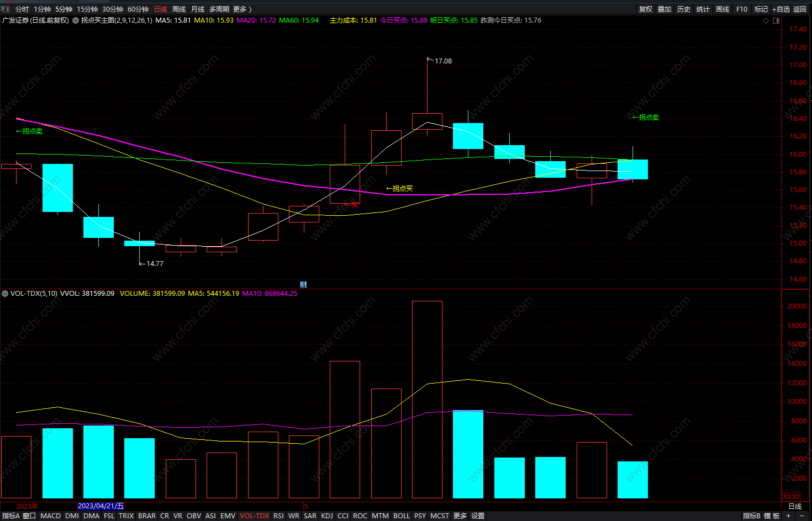Click the 返回 back button
Viewport: 812px width, 521px height.
click(x=800, y=9)
